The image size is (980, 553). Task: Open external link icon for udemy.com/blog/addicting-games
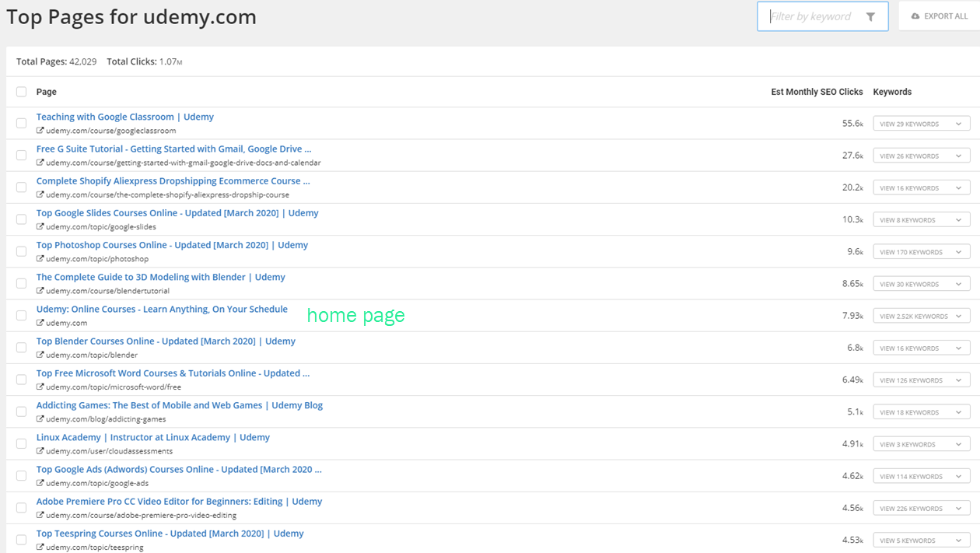click(x=40, y=419)
